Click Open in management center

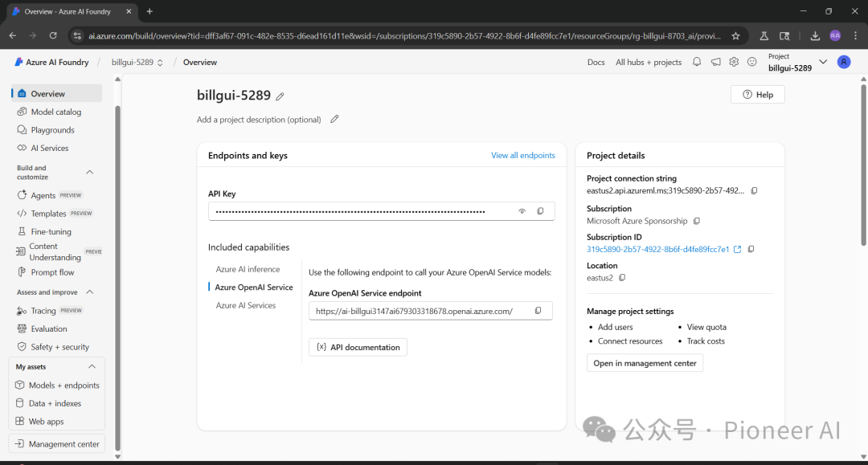(x=645, y=363)
